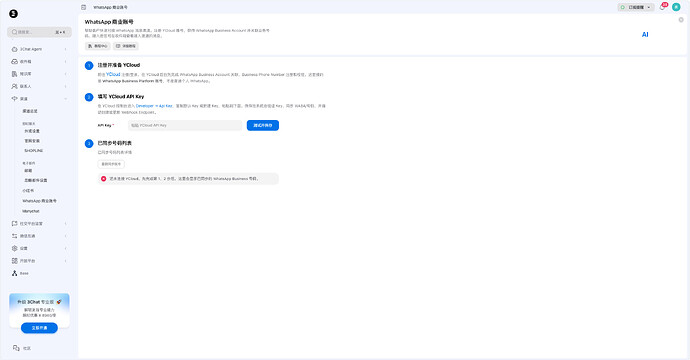Image resolution: width=690 pixels, height=360 pixels.
Task: Click the AI assistant icon
Action: pyautogui.click(x=645, y=34)
